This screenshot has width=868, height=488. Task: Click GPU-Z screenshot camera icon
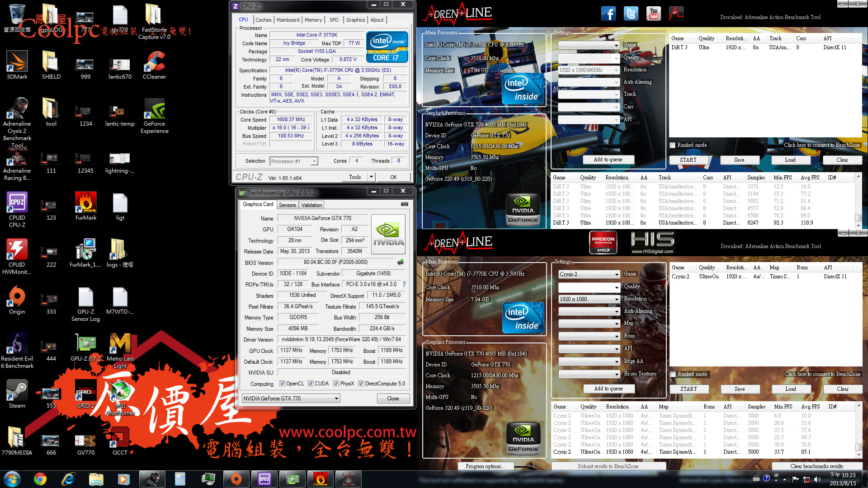(404, 204)
